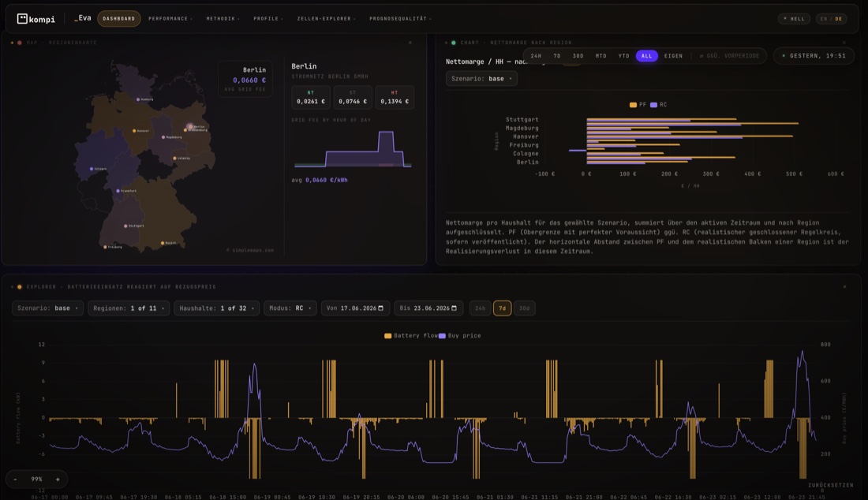Click the Von date field 17.06.2026
This screenshot has width=868, height=500.
click(355, 308)
